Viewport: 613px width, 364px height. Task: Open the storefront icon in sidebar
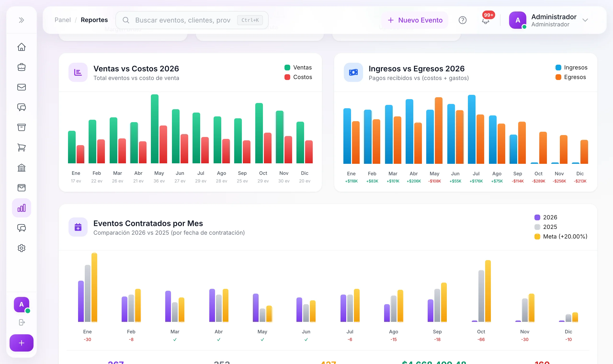(22, 188)
